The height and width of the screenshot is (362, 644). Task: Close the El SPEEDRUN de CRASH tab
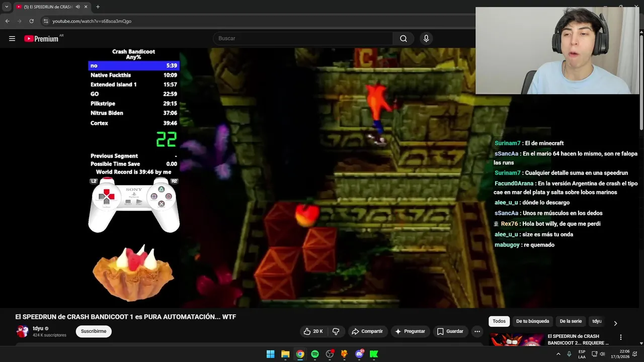86,7
